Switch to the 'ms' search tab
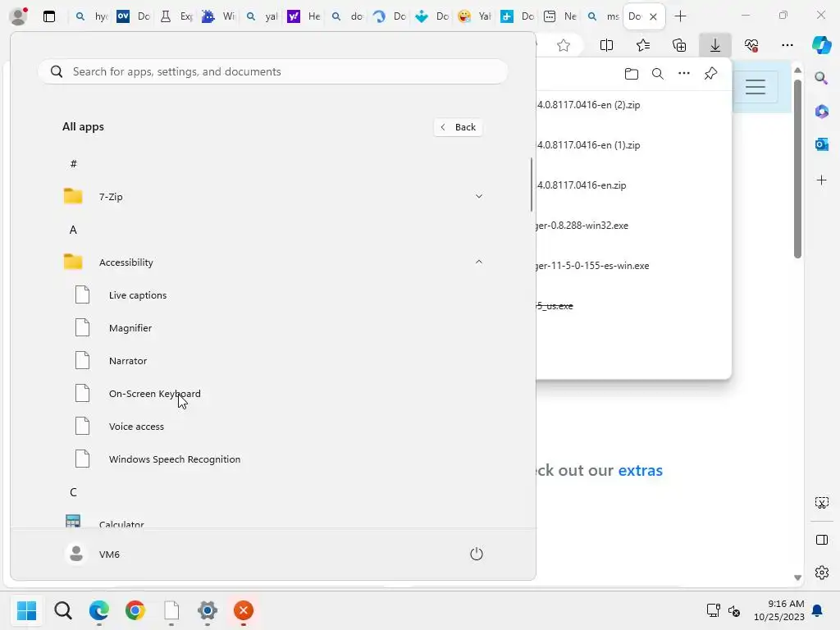The height and width of the screenshot is (630, 840). (603, 16)
